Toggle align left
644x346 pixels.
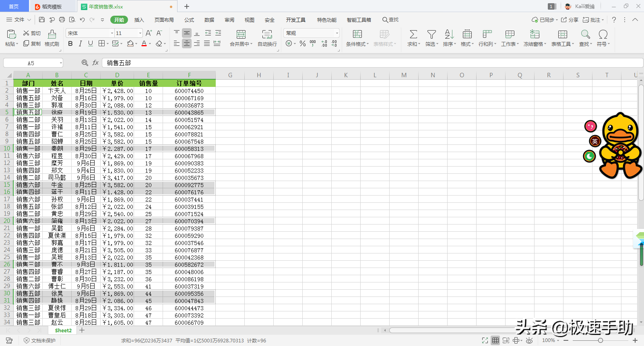point(177,43)
